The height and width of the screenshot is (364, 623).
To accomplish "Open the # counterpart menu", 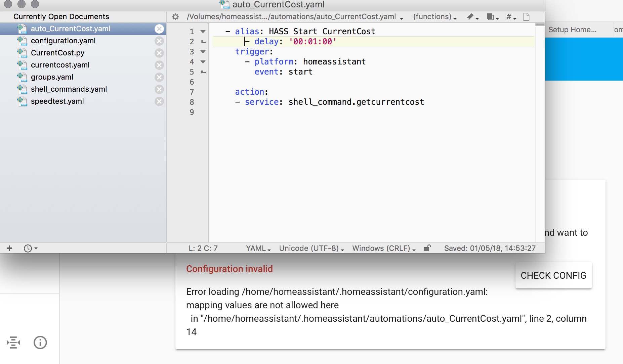I will point(511,17).
